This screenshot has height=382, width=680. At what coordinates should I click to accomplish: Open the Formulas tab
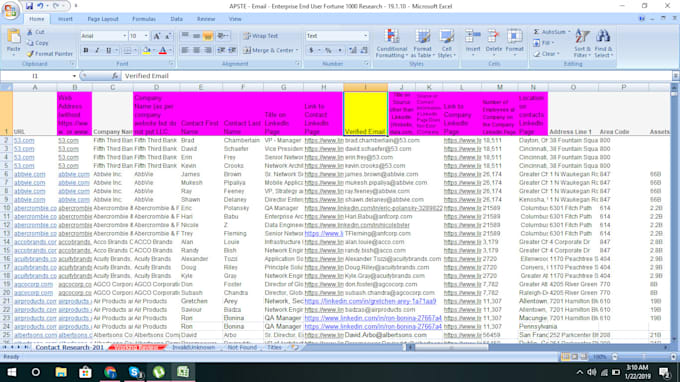tap(144, 19)
